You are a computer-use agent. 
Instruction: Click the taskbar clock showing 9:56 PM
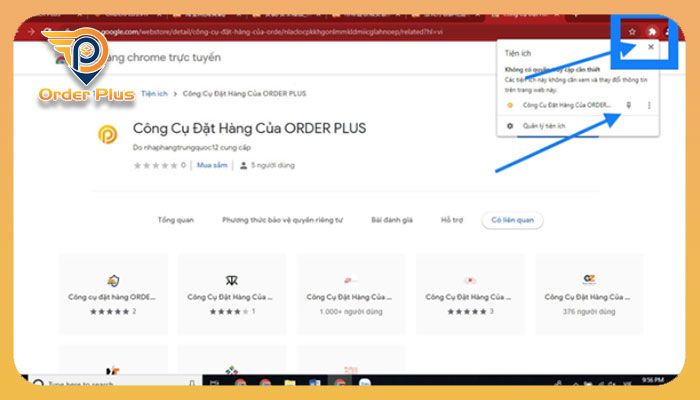[x=653, y=380]
